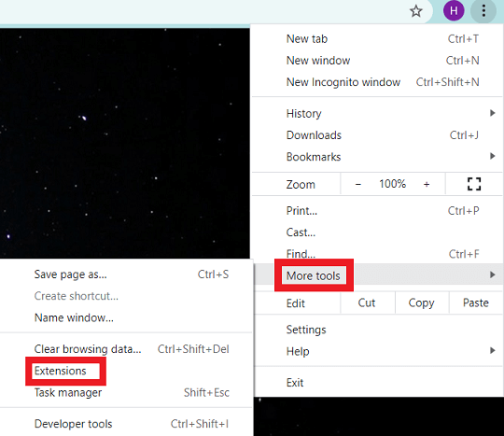This screenshot has width=504, height=436.
Task: Open the Help menu item
Action: (x=378, y=351)
